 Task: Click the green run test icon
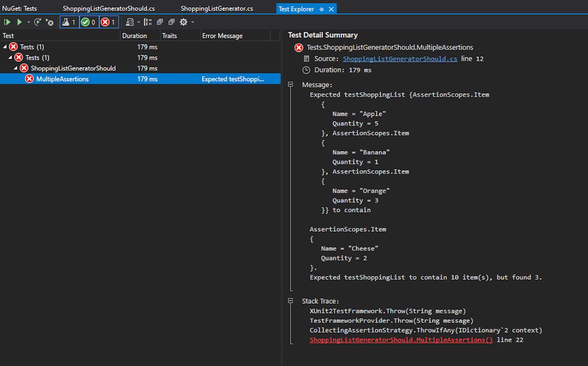tap(20, 22)
